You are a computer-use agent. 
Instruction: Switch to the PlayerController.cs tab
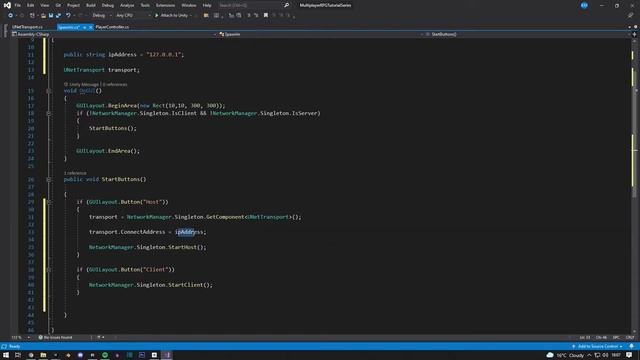[x=112, y=27]
